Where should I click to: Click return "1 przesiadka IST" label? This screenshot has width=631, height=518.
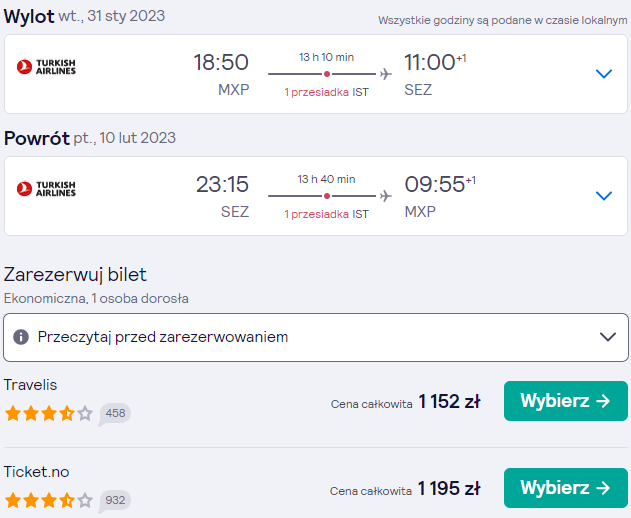click(326, 214)
